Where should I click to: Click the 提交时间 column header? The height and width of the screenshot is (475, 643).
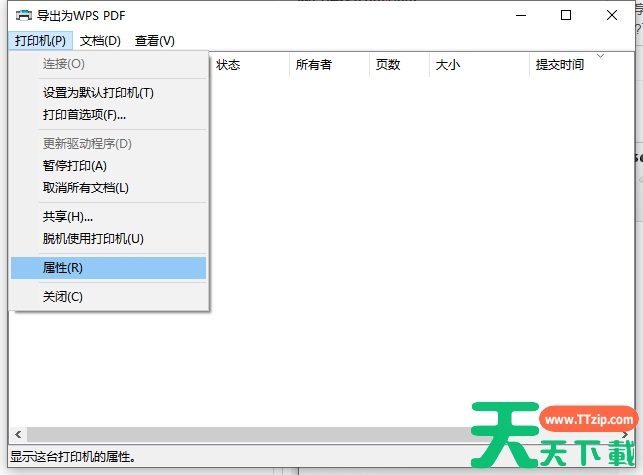(581, 65)
